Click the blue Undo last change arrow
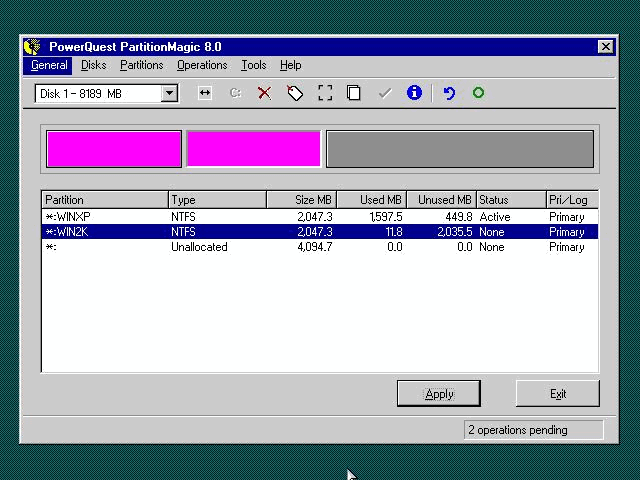Image resolution: width=640 pixels, height=480 pixels. [x=449, y=93]
